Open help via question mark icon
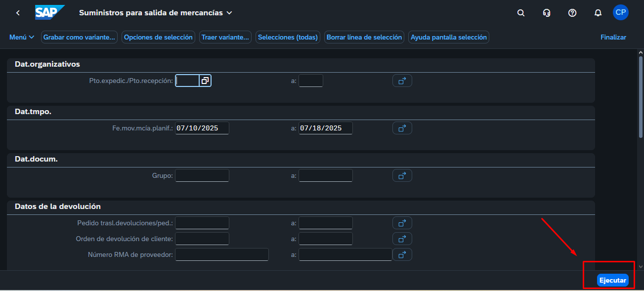Viewport: 644px width, 291px height. click(572, 13)
